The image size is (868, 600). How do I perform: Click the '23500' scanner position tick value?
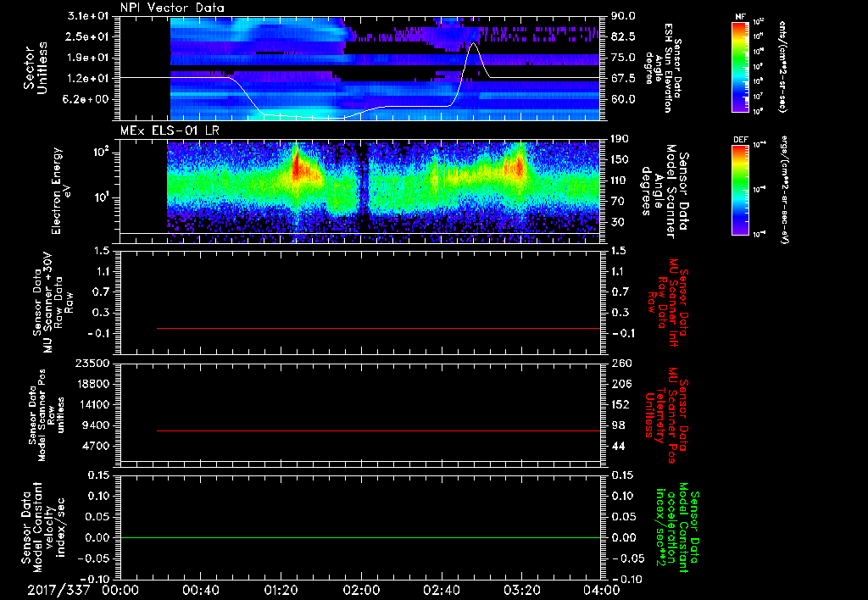[x=93, y=363]
